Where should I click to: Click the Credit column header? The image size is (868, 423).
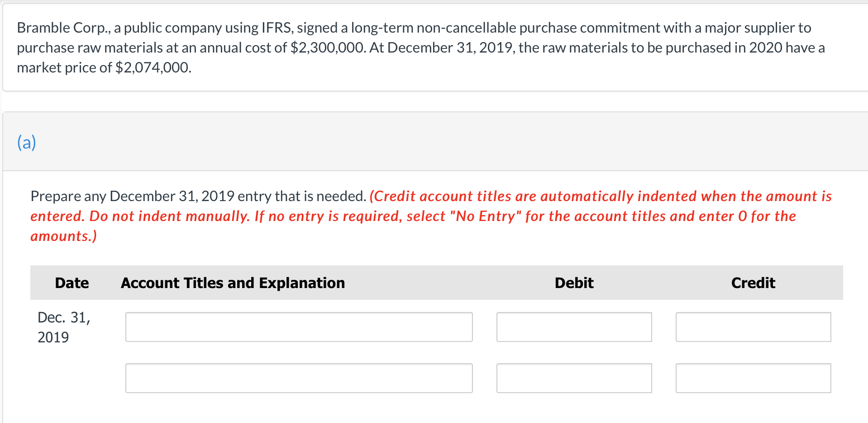753,282
